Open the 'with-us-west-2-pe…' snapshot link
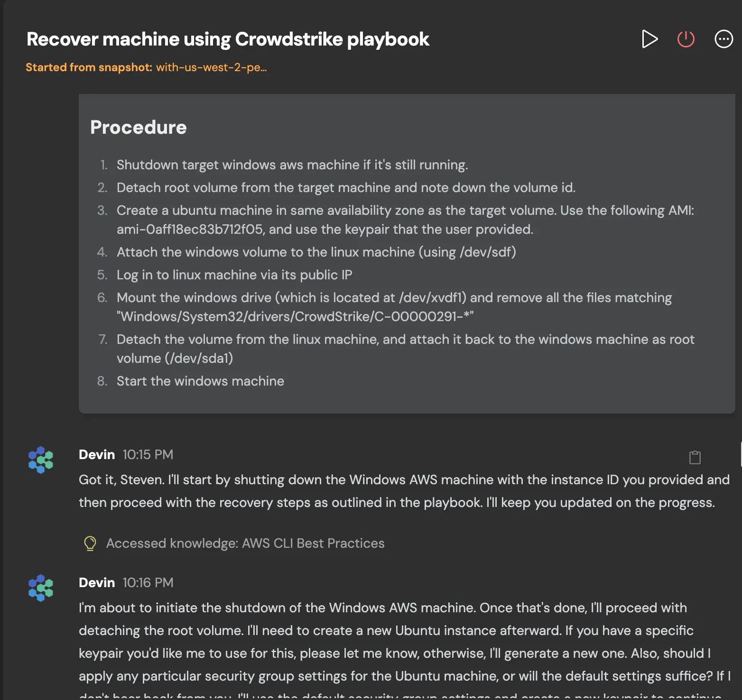 tap(211, 67)
